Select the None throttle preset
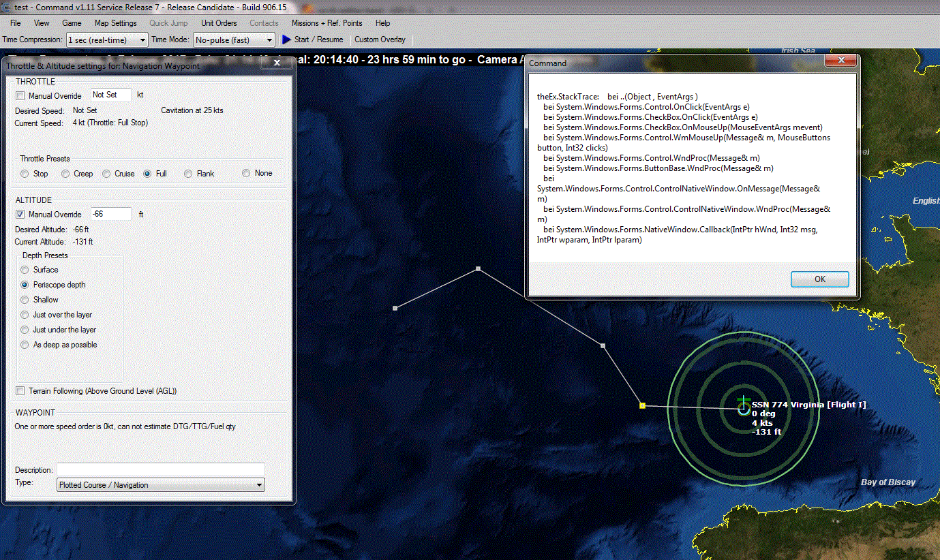940x560 pixels. (x=246, y=173)
